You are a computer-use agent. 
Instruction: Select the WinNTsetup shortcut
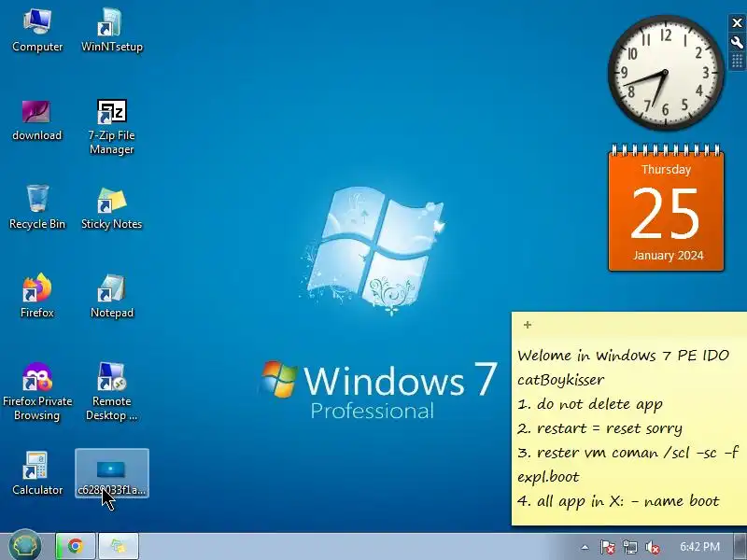(111, 30)
